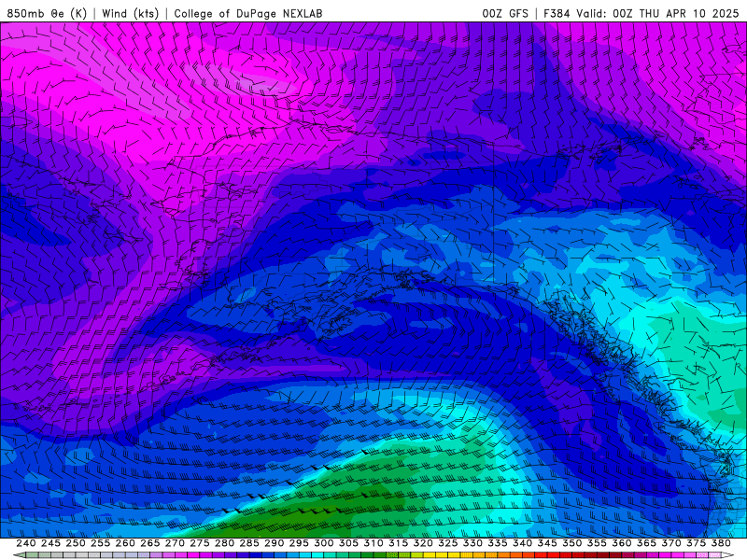Screen dimensions: 747x560
Task: Click the 285 legend value
Action: pos(249,543)
